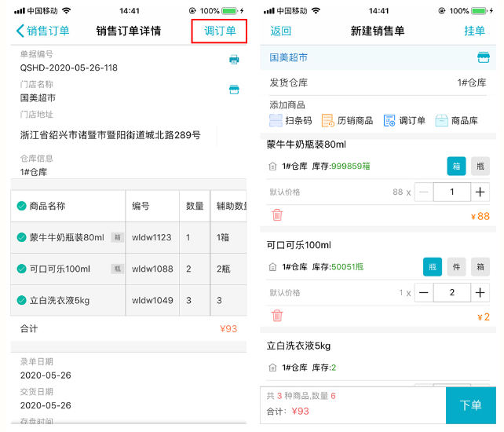Tap the order number QSHD-2020-05-26-118
Screen dimensions: 504x432
click(69, 68)
